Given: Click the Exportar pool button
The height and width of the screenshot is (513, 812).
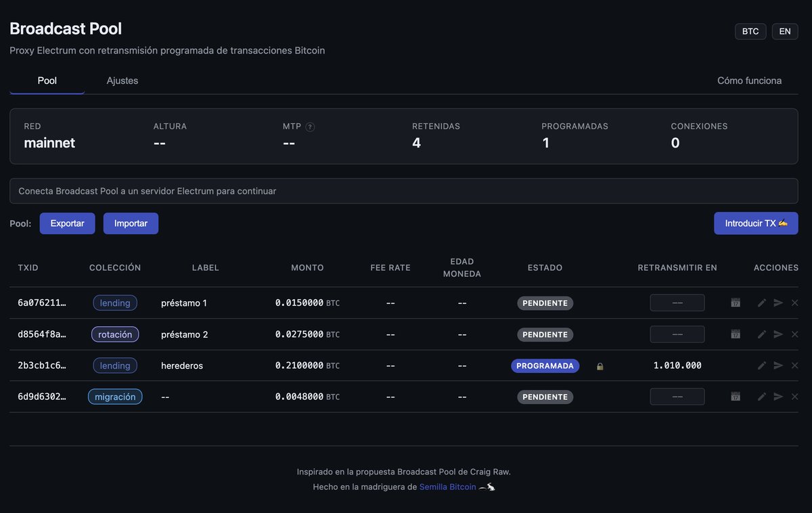Looking at the screenshot, I should 68,223.
